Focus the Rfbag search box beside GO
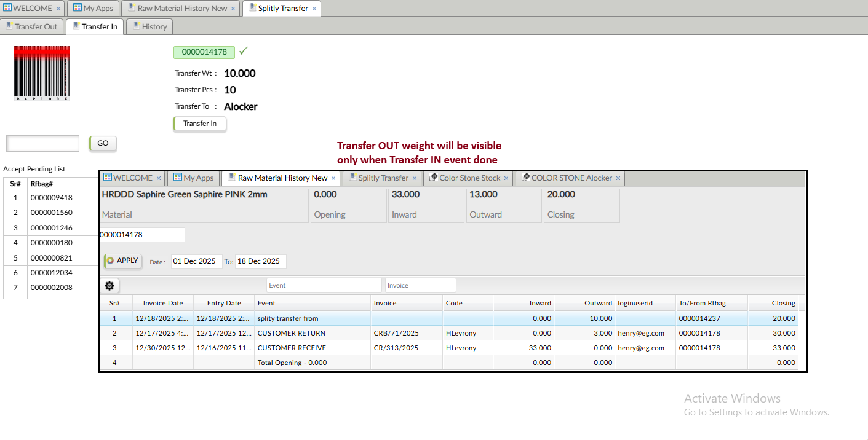This screenshot has width=868, height=440. (x=43, y=143)
